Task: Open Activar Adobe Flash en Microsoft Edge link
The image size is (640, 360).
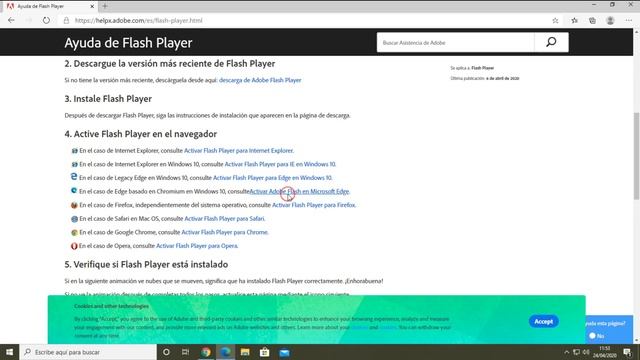Action: click(299, 191)
